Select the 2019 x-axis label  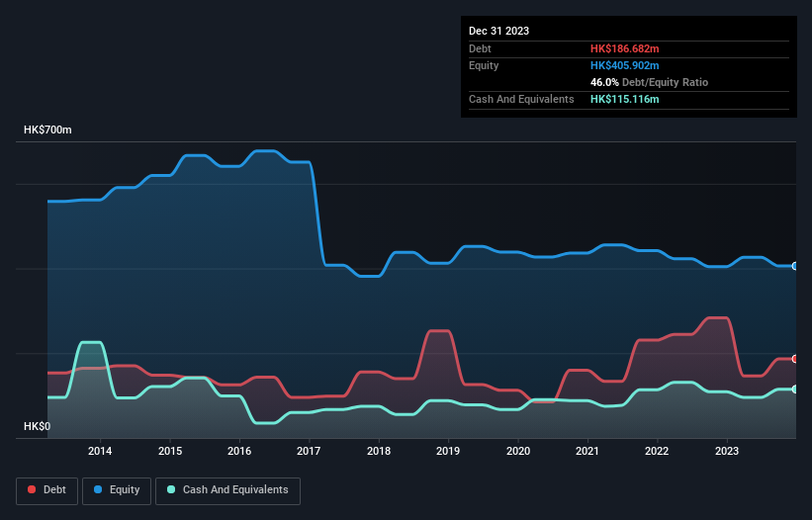(448, 451)
